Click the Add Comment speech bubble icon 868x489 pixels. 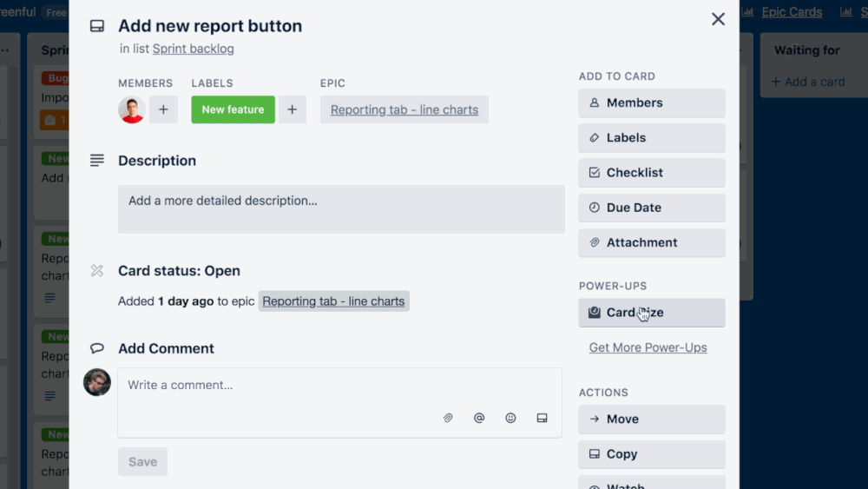(x=97, y=348)
